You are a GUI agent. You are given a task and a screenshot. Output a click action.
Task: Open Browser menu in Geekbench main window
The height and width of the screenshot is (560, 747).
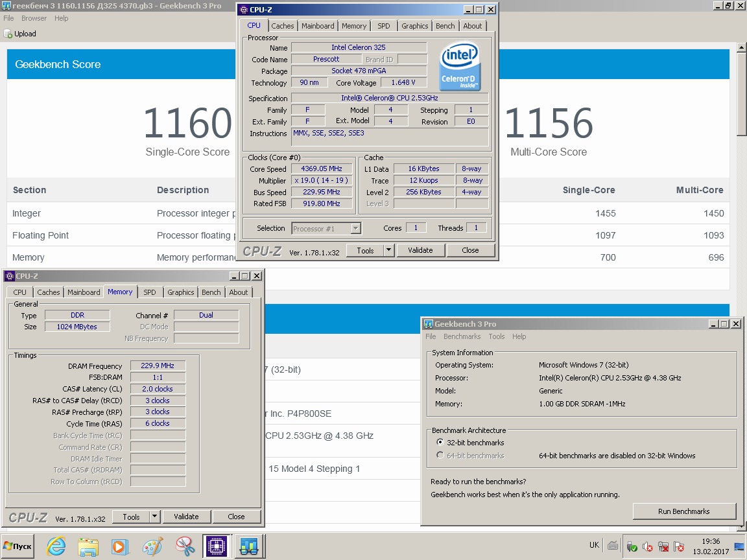(x=34, y=18)
